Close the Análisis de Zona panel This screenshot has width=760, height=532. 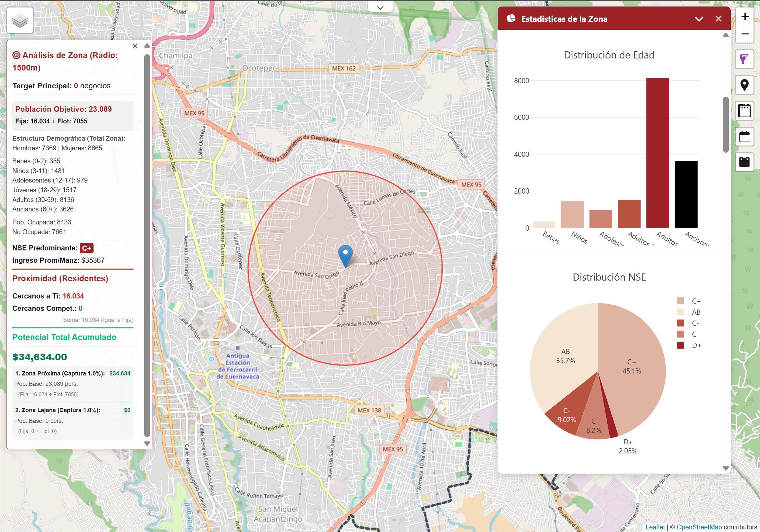pos(135,46)
